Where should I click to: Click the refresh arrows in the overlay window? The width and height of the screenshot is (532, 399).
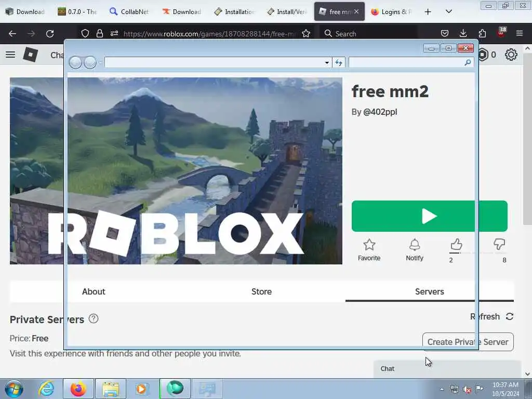pos(339,62)
